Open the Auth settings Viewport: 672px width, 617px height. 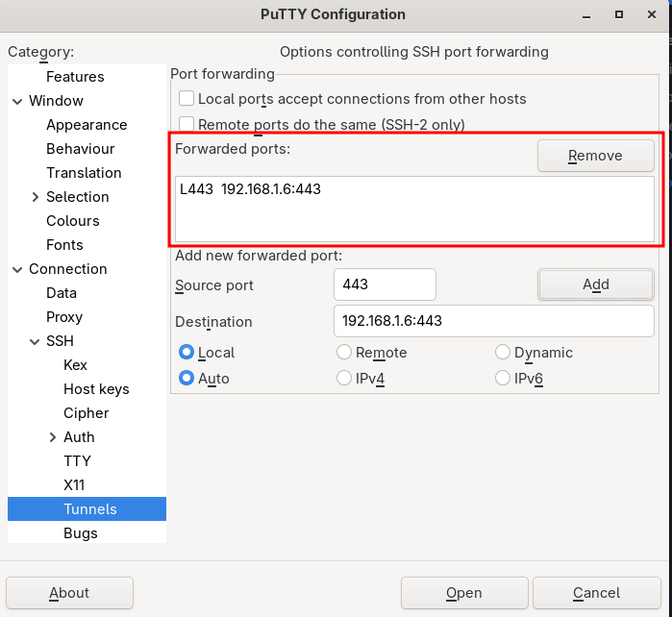tap(79, 437)
